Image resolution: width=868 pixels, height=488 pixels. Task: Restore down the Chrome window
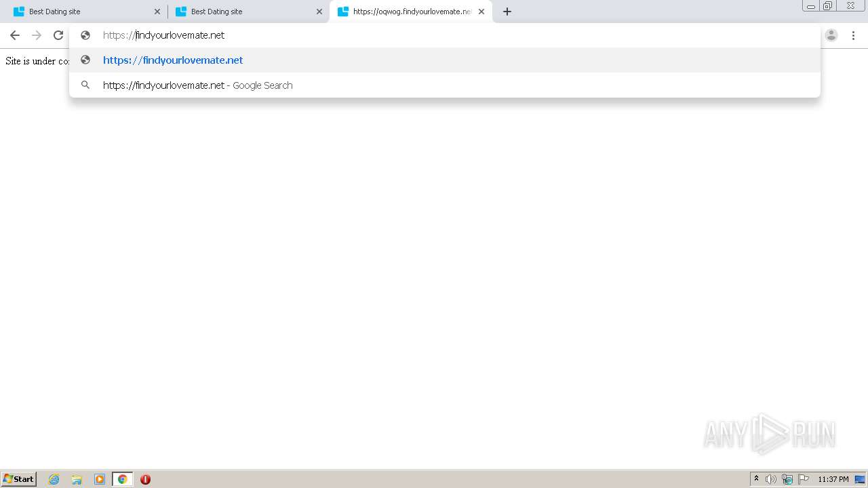[828, 6]
